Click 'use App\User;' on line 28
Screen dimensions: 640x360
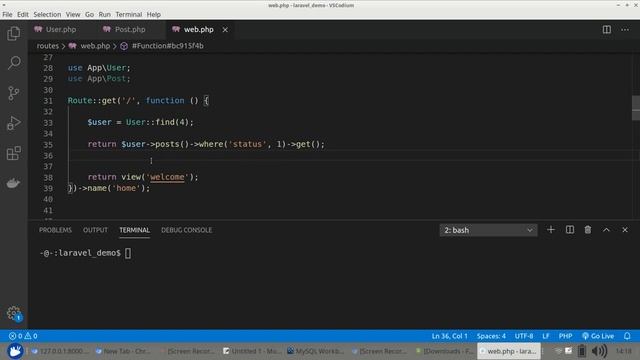coord(99,68)
